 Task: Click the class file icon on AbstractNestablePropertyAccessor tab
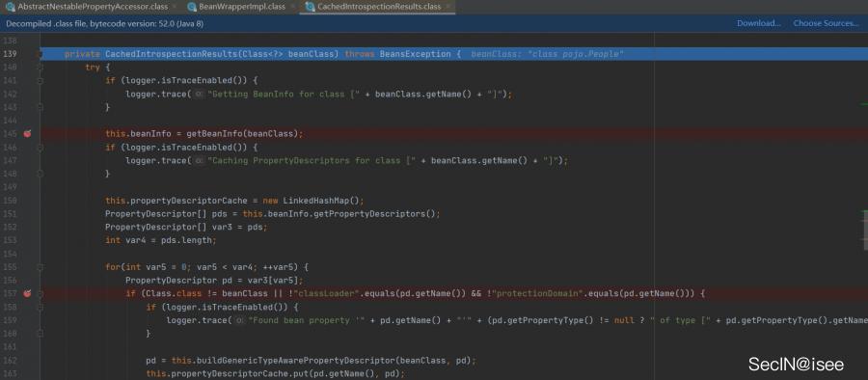10,7
